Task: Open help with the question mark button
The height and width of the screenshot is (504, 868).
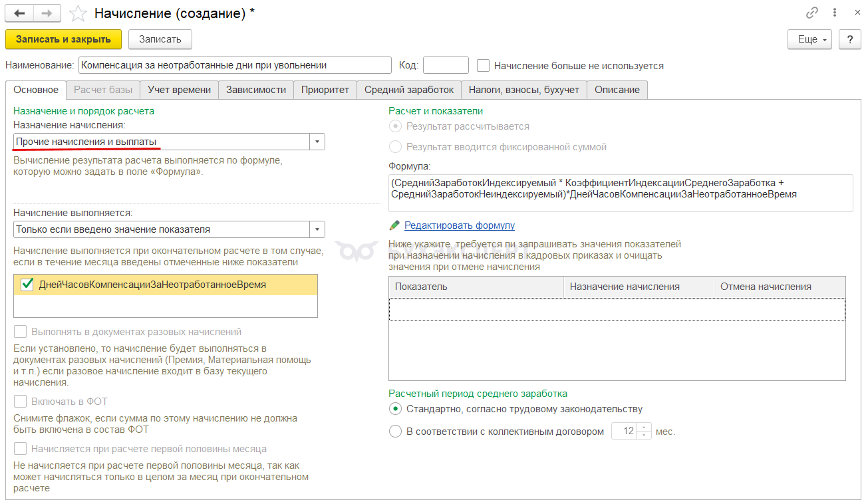Action: coord(849,39)
